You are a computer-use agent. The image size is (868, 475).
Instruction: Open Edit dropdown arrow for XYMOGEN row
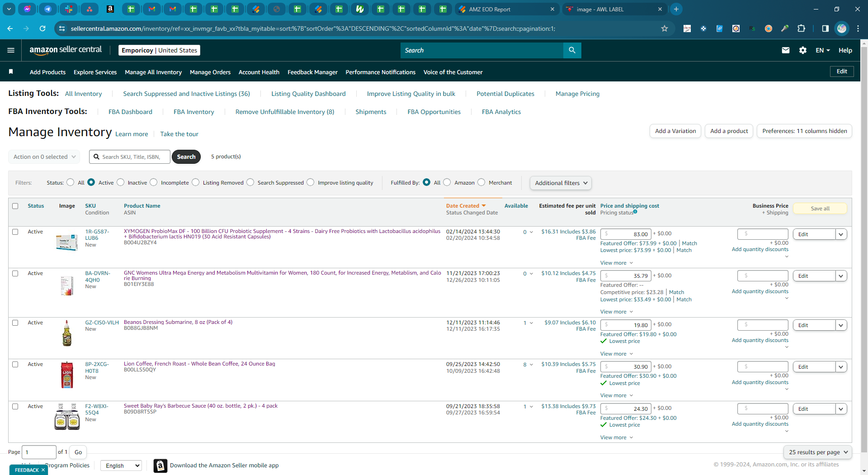click(841, 234)
